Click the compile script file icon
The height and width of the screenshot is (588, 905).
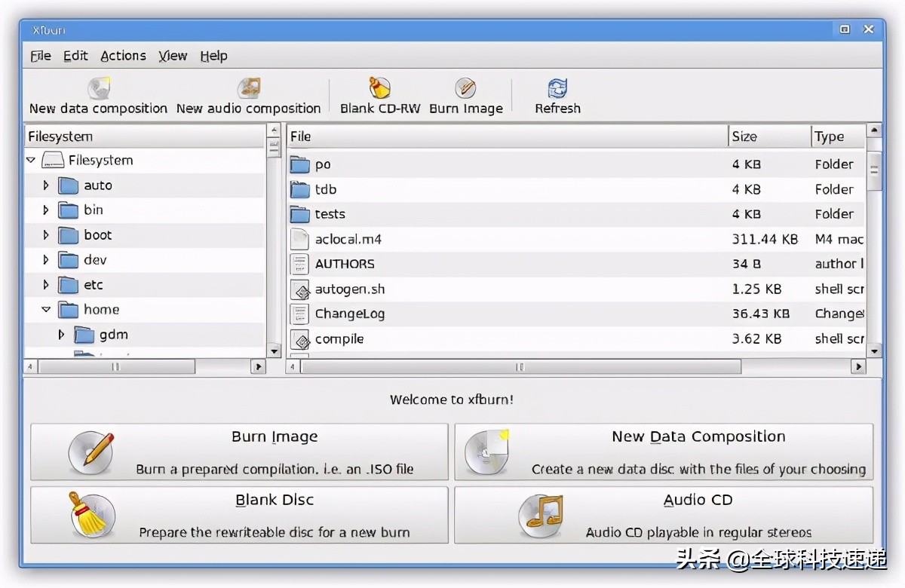click(x=300, y=338)
